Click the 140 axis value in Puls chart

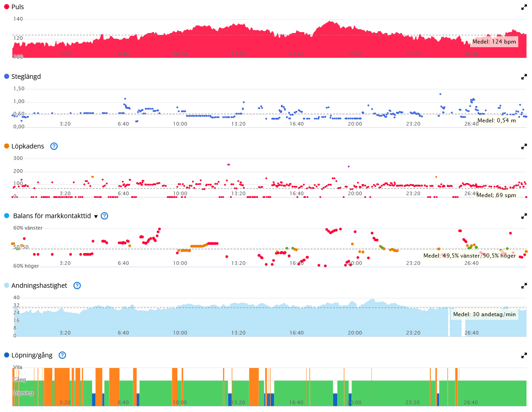[x=18, y=19]
